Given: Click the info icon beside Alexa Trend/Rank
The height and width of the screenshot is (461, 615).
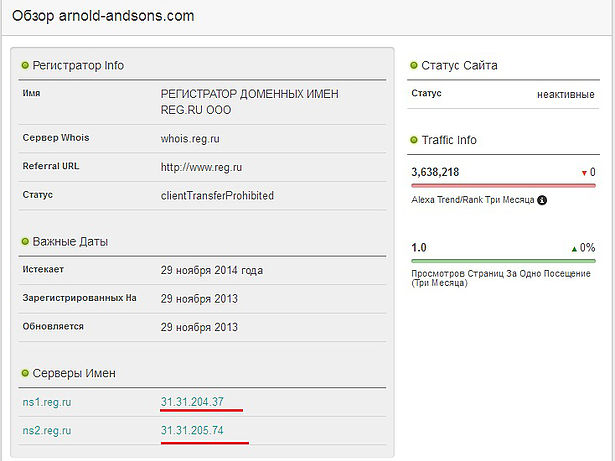Looking at the screenshot, I should (x=542, y=201).
